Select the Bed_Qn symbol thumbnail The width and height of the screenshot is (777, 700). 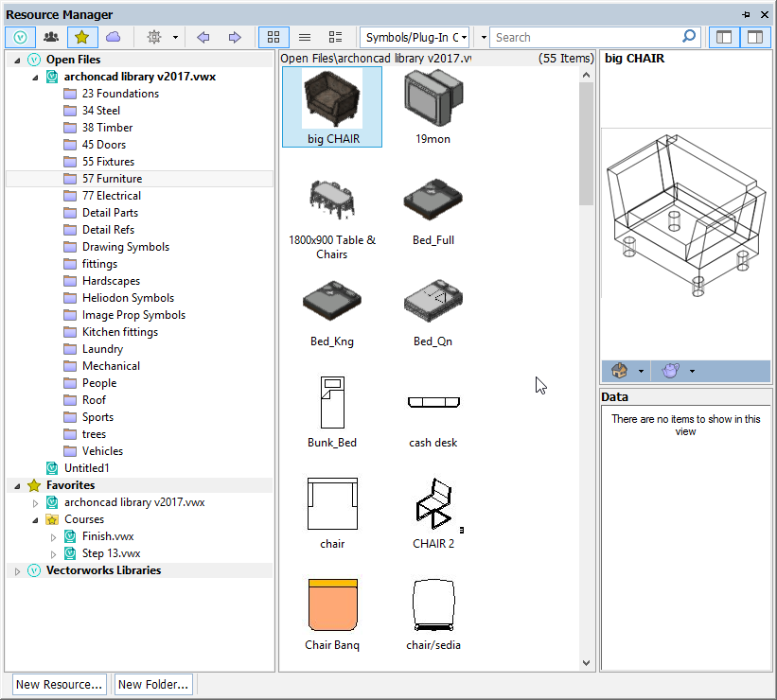click(433, 301)
